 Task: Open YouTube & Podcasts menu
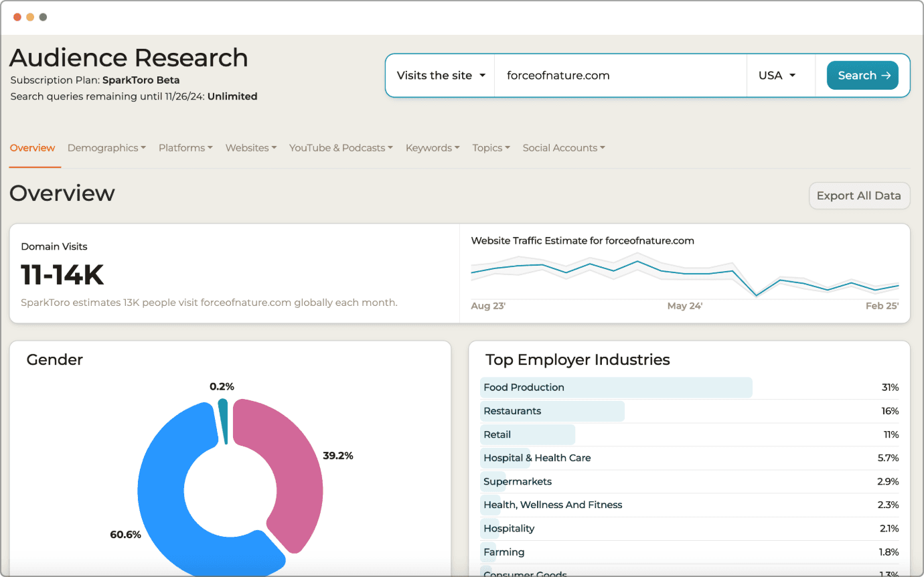coord(341,148)
